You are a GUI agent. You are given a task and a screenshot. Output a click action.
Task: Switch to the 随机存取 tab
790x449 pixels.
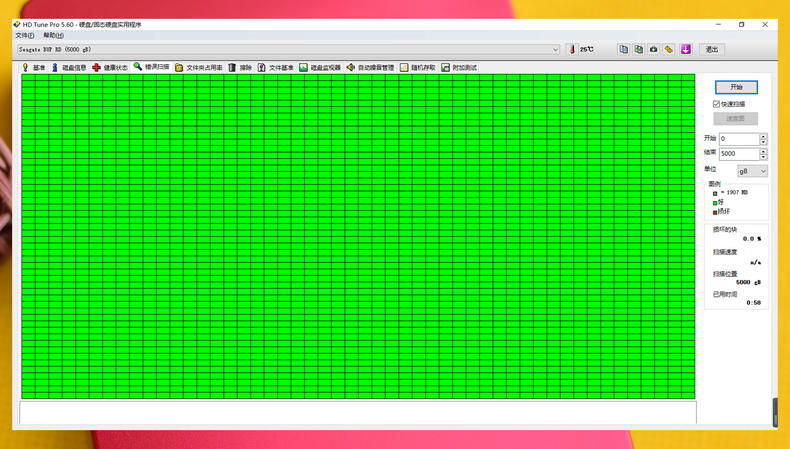click(x=418, y=68)
